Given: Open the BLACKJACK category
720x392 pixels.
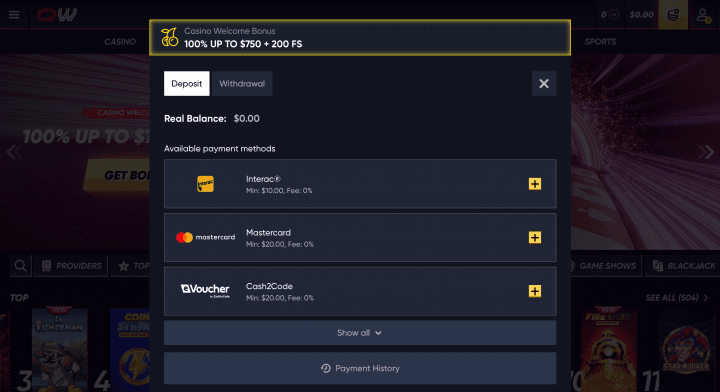Looking at the screenshot, I should (683, 266).
